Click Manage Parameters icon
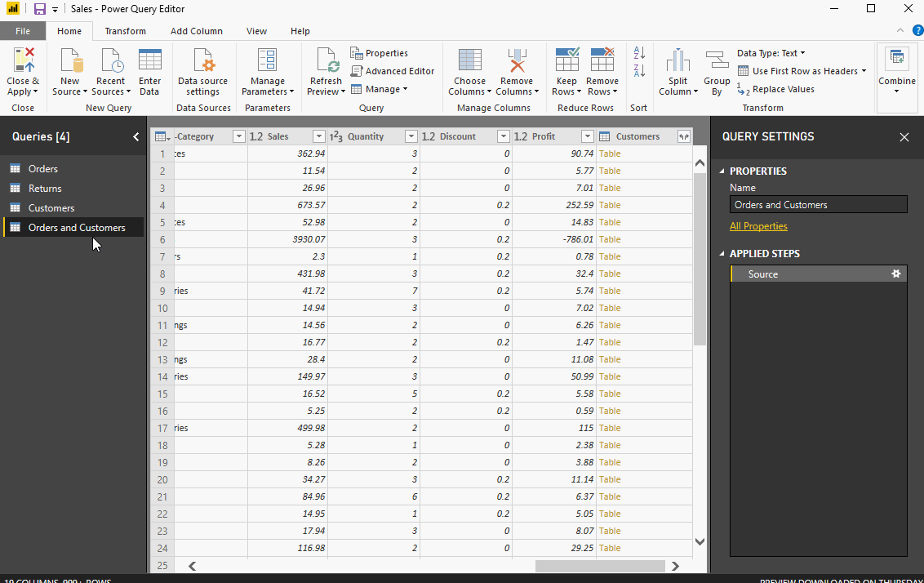924x583 pixels. point(267,60)
